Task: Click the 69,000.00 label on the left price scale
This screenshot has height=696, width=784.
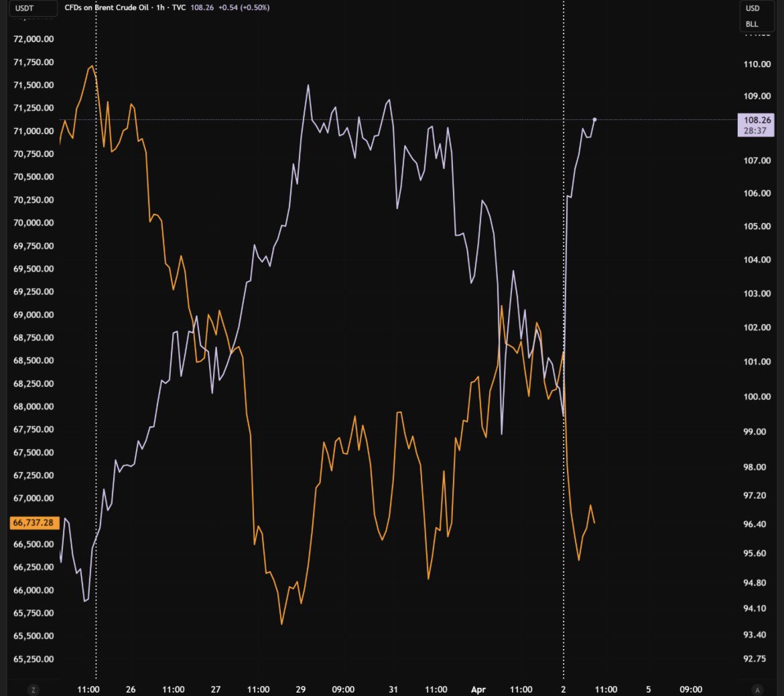Action: (x=34, y=314)
